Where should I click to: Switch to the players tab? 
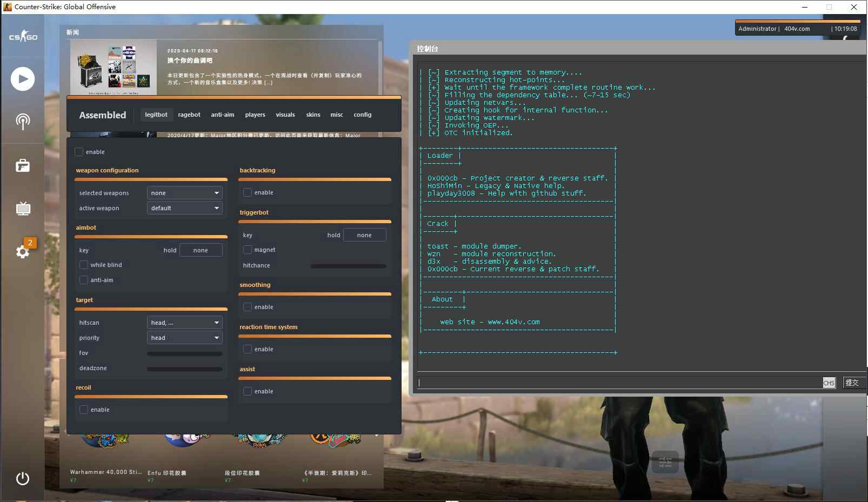tap(255, 115)
